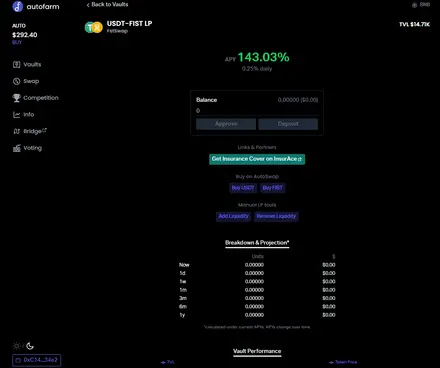Screen dimensions: 440x368
Task: Click the Vaults safe icon
Action: pyautogui.click(x=17, y=64)
